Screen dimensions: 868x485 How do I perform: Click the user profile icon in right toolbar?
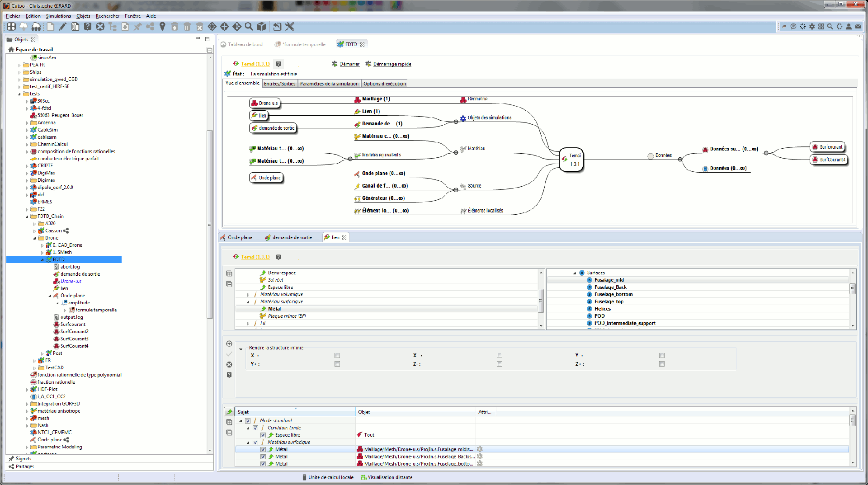[x=849, y=27]
